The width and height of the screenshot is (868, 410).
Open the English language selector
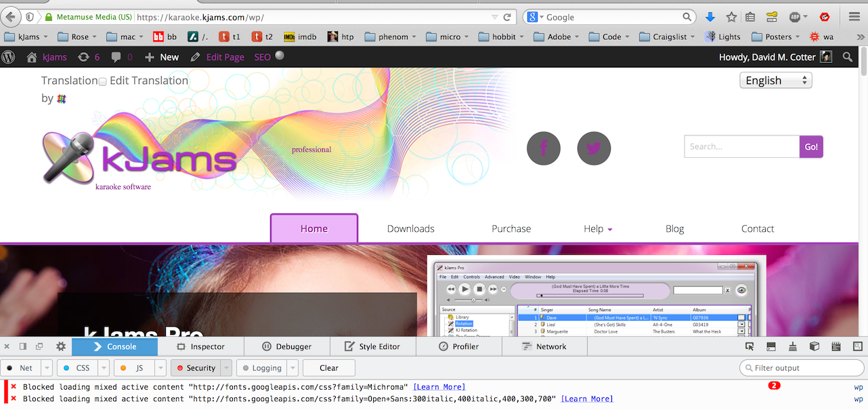pos(776,81)
